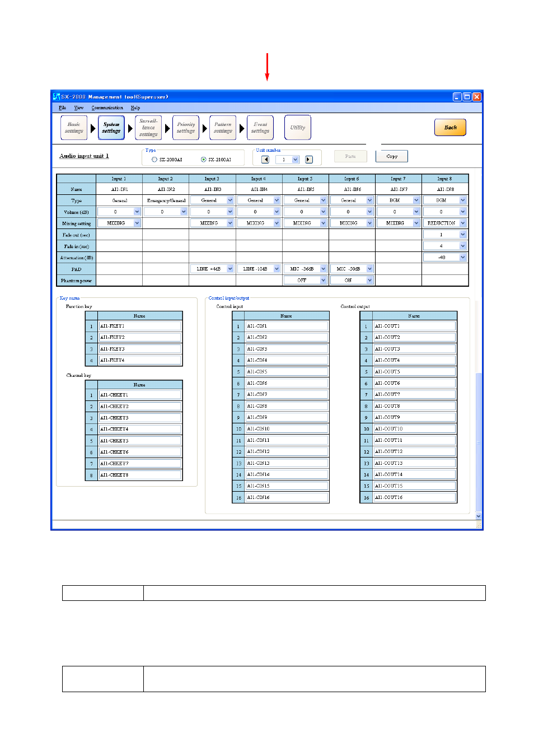
Task: Open Event settings step
Action: pos(260,128)
